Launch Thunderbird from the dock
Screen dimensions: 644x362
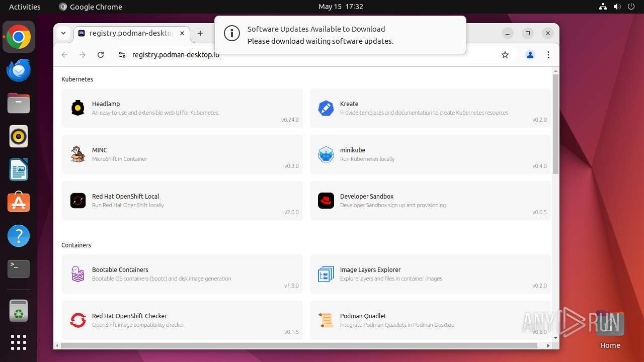tap(19, 70)
